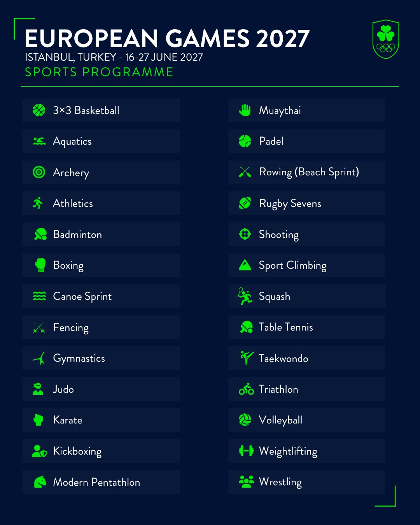This screenshot has width=420, height=525.
Task: Click the Wrestling row label
Action: (x=280, y=482)
